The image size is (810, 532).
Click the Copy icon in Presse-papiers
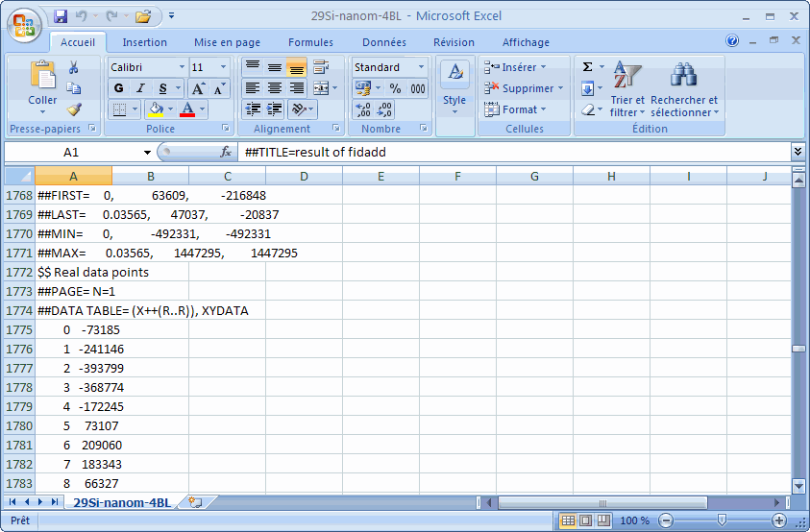click(74, 88)
